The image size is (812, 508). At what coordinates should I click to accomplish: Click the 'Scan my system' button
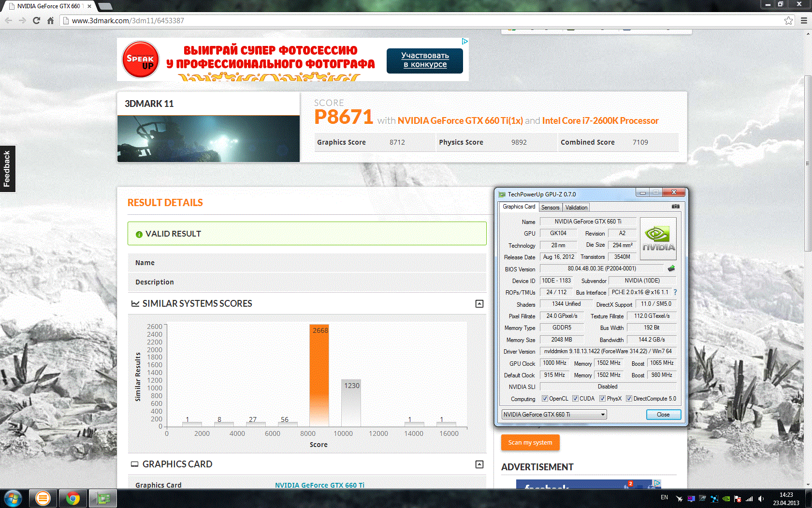click(x=530, y=443)
